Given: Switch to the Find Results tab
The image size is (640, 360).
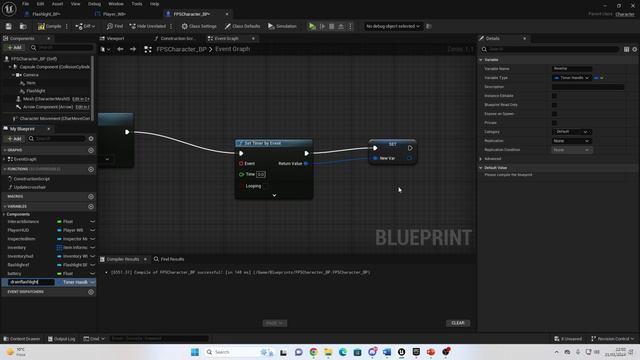Looking at the screenshot, I should (x=169, y=259).
